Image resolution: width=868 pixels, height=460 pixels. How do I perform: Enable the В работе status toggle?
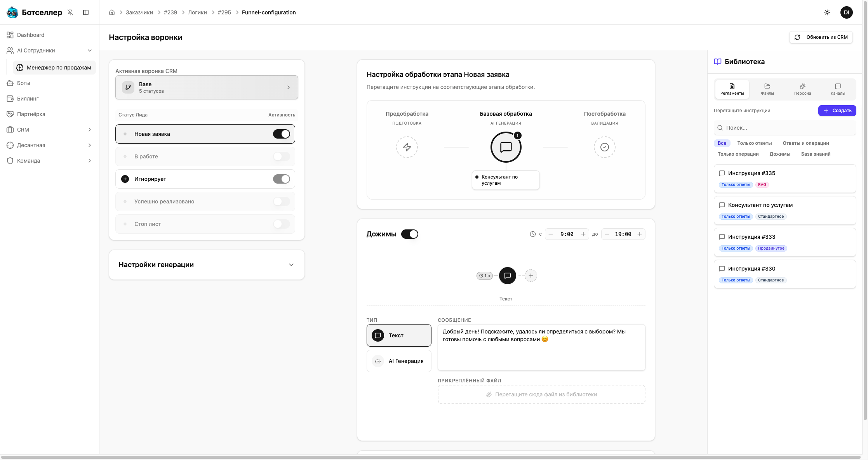pos(281,156)
